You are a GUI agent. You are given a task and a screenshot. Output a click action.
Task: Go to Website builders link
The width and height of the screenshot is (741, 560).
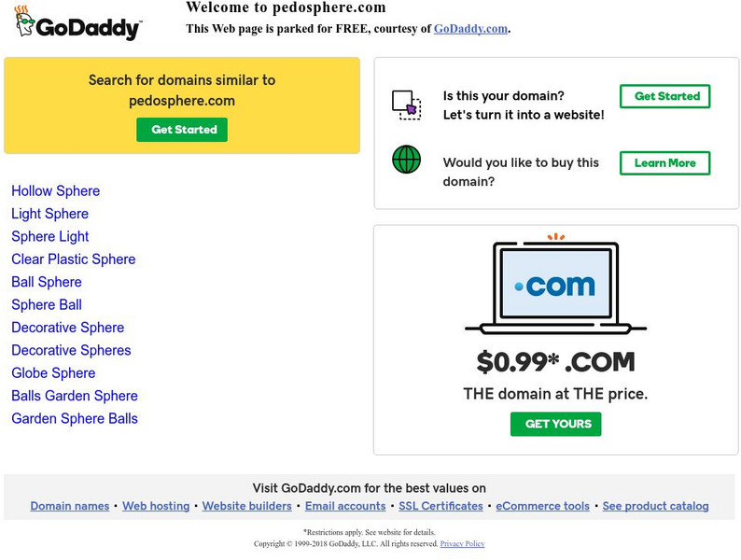pyautogui.click(x=247, y=506)
